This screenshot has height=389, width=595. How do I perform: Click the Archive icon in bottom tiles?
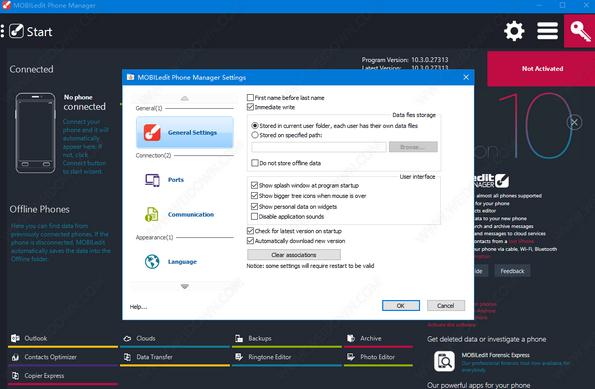[351, 338]
